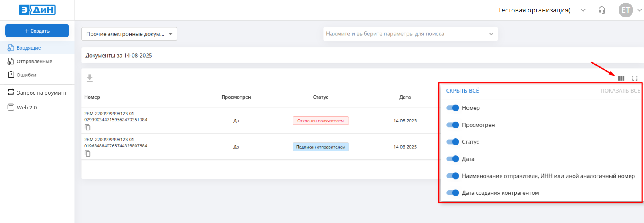This screenshot has width=644, height=223.
Task: Click the fullscreen expand icon
Action: (635, 78)
